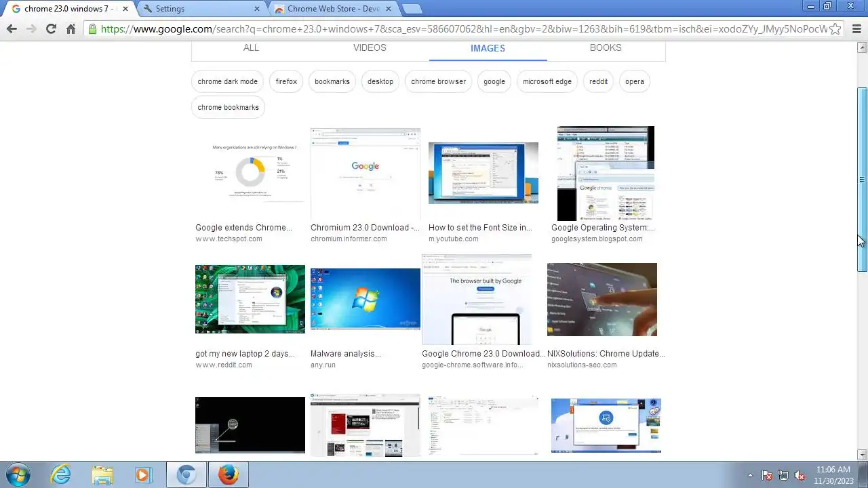
Task: Open the Google Operating System blogspot thumbnail
Action: tap(606, 173)
